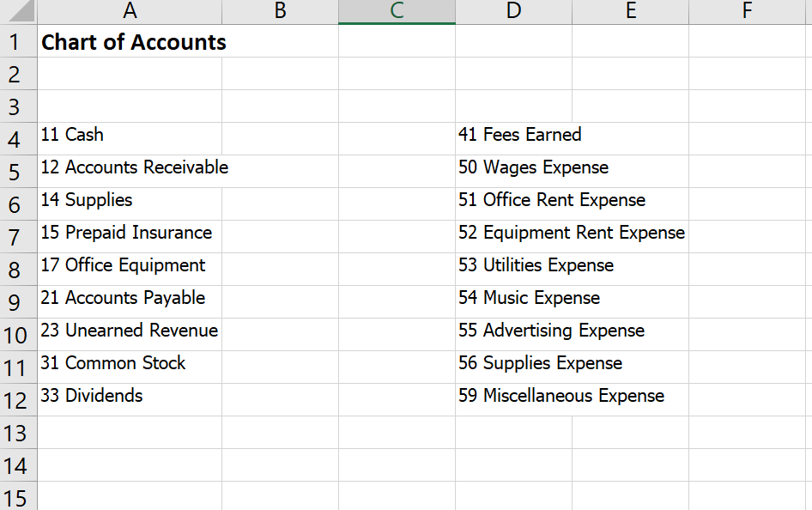Select column C header
The width and height of the screenshot is (812, 510).
tap(397, 11)
